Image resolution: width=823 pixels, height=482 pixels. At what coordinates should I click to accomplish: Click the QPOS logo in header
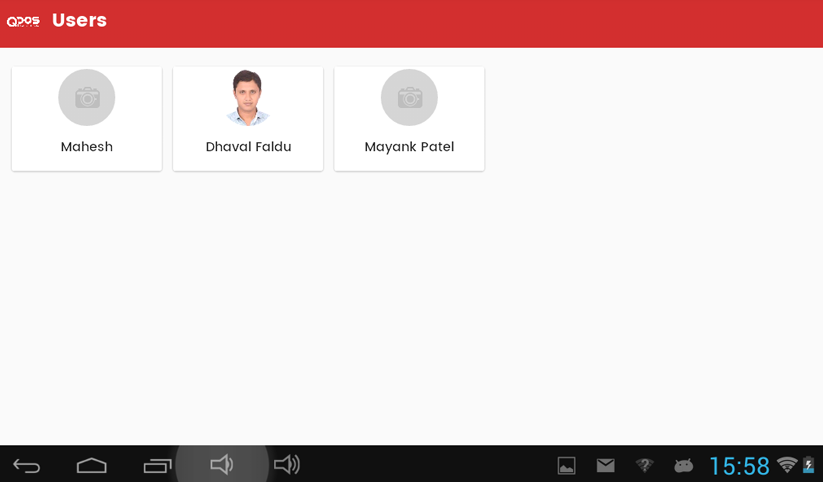coord(23,22)
